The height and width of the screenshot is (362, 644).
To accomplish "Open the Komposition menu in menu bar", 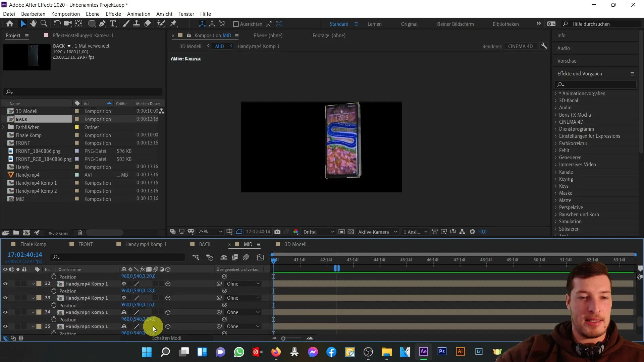I will coord(65,14).
